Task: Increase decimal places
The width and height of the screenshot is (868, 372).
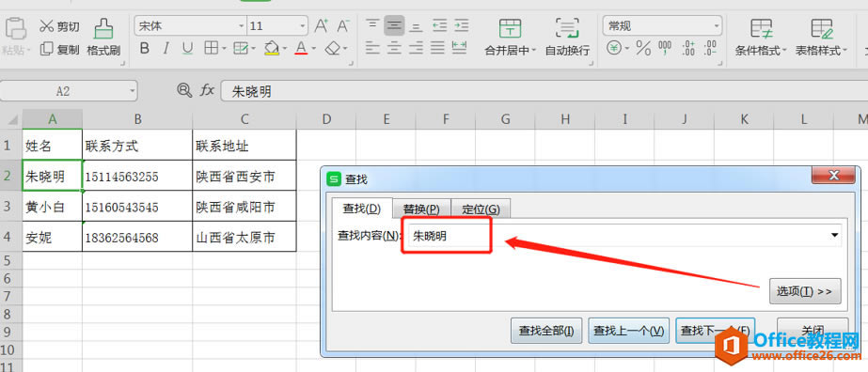Action: click(x=688, y=48)
